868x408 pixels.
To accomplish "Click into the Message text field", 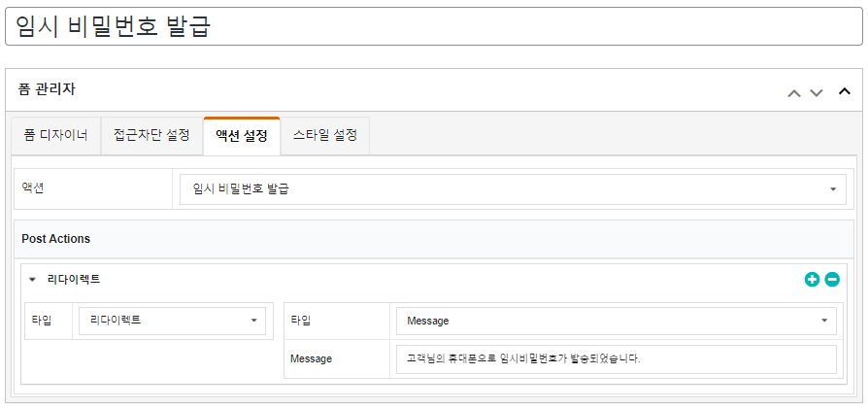I will click(x=617, y=359).
